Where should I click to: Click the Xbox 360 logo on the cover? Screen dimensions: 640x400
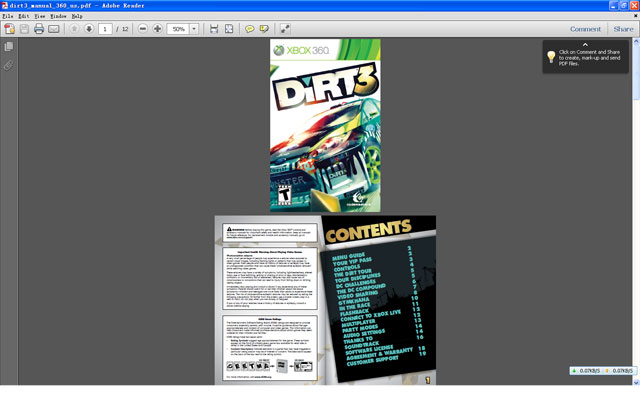click(301, 50)
